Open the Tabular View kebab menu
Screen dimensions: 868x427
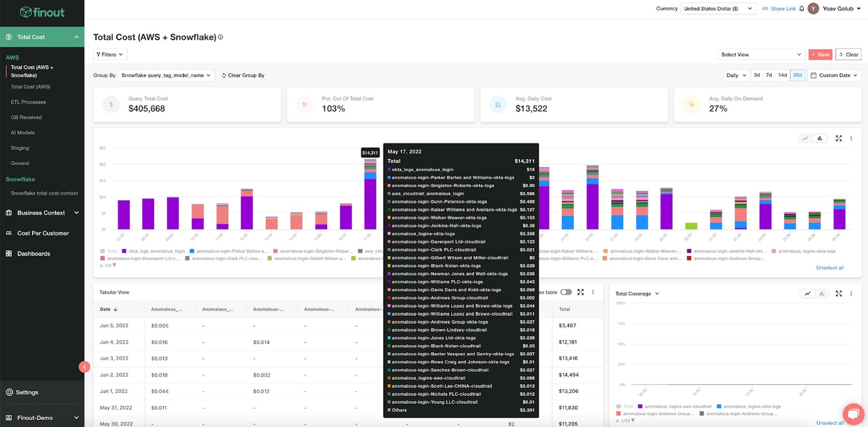593,292
